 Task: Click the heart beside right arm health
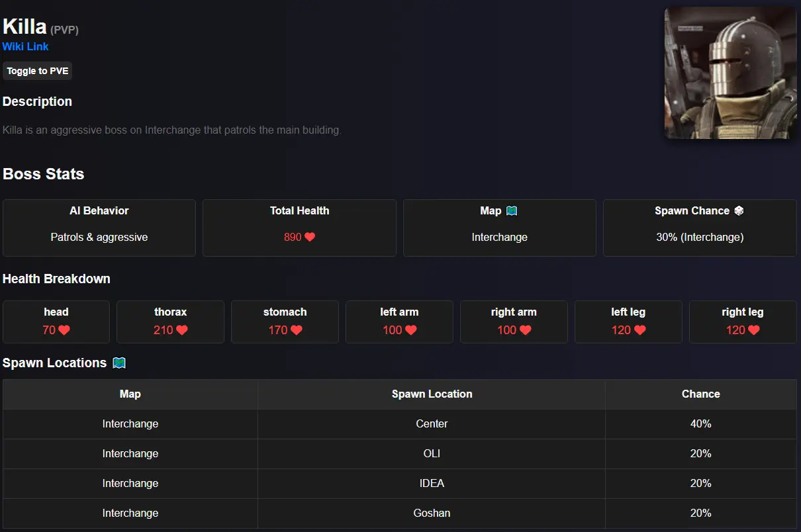coord(524,330)
